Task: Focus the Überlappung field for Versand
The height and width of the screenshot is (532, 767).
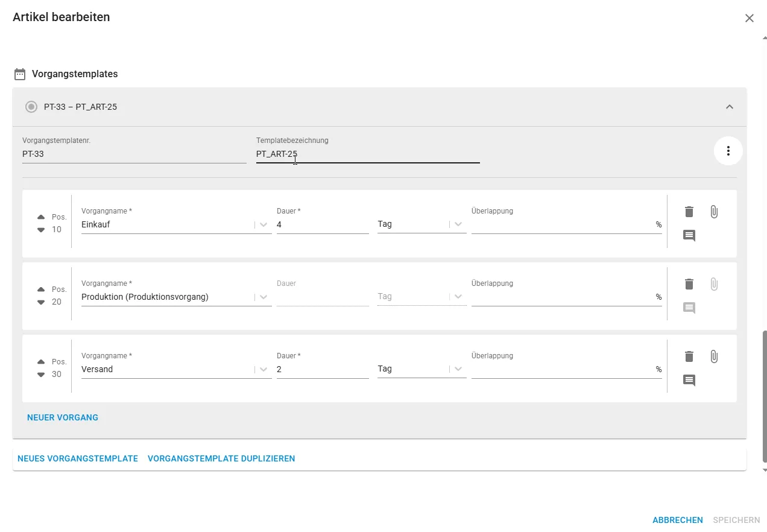Action: (x=567, y=369)
